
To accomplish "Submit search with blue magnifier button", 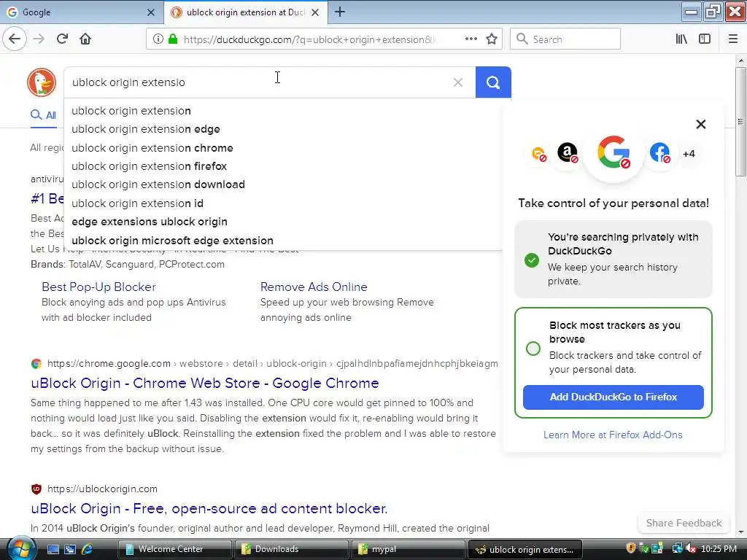I will pyautogui.click(x=493, y=82).
